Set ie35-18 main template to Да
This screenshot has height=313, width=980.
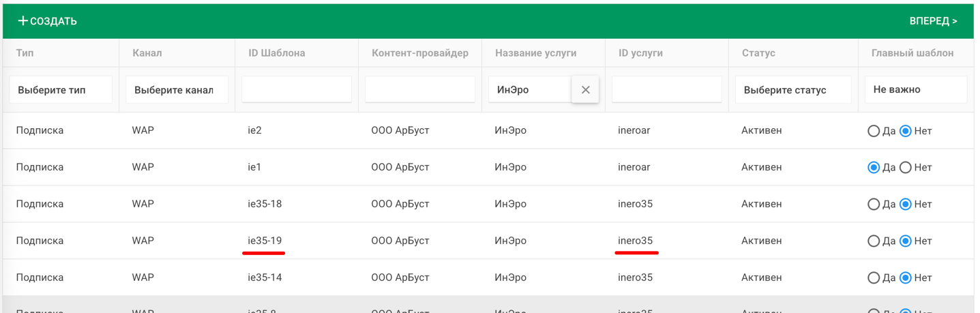tap(873, 205)
